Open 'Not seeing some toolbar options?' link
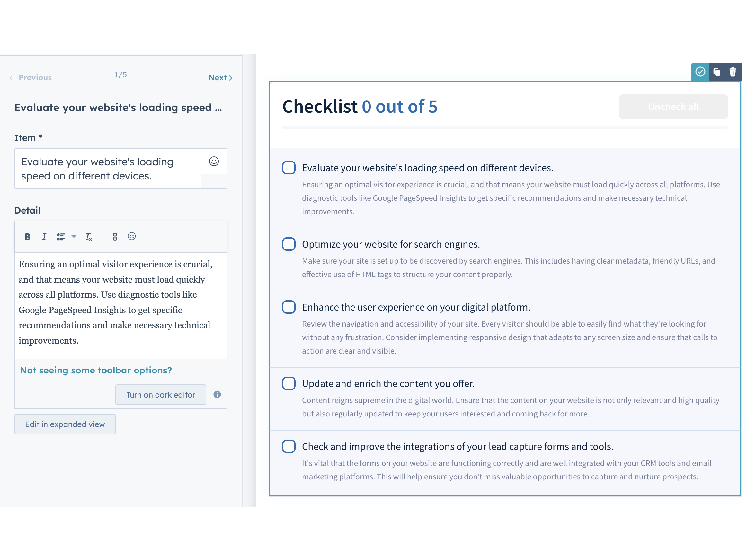This screenshot has width=747, height=560. click(96, 370)
